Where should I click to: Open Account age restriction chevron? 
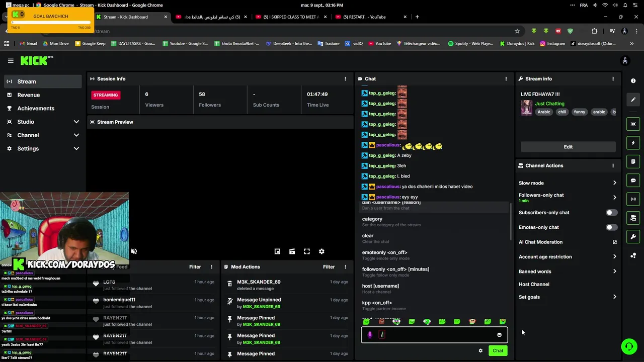click(x=614, y=257)
